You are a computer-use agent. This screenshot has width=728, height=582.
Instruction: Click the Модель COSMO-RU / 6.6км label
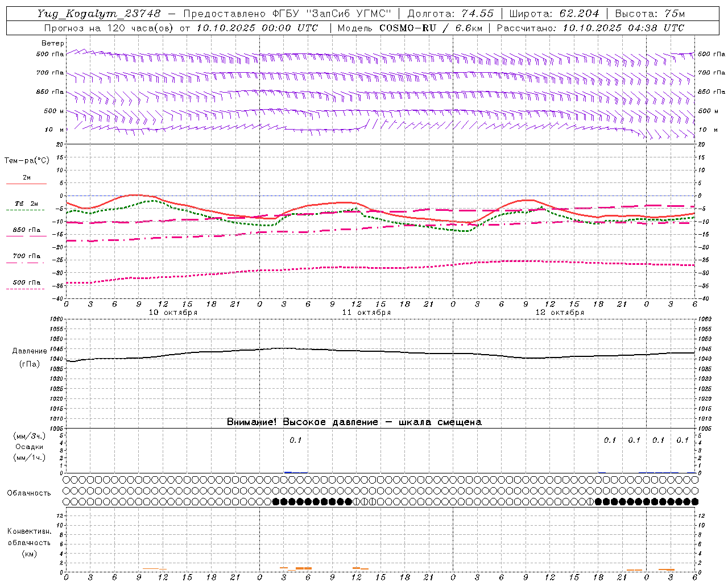pyautogui.click(x=409, y=28)
